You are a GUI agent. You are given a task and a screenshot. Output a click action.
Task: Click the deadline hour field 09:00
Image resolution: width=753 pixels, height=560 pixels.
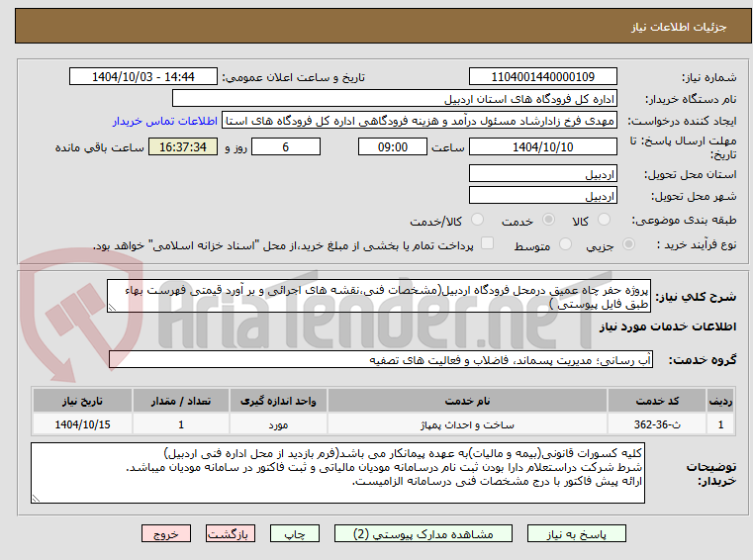(x=393, y=147)
